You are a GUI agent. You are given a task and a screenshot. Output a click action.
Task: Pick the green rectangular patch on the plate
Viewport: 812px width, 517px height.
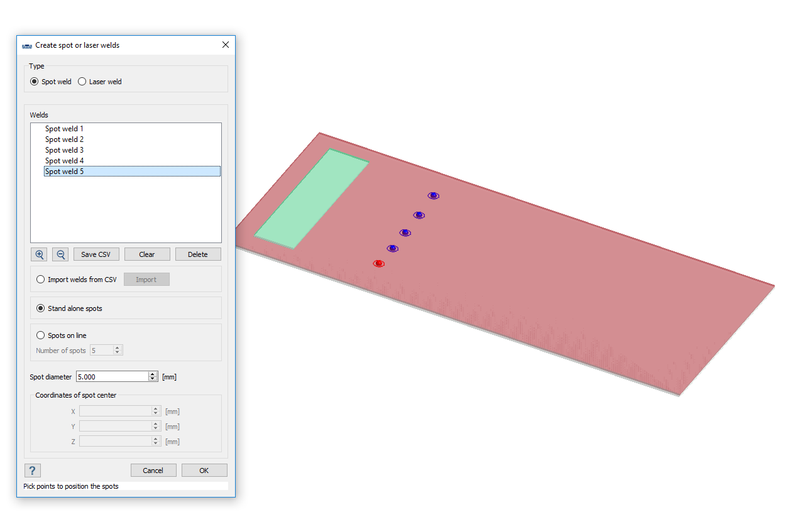311,199
